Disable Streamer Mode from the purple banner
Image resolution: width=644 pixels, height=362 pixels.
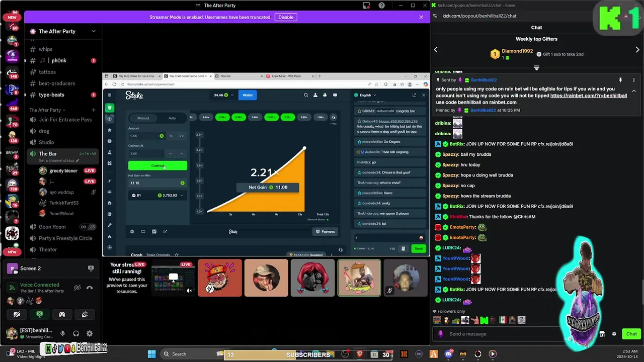click(286, 17)
